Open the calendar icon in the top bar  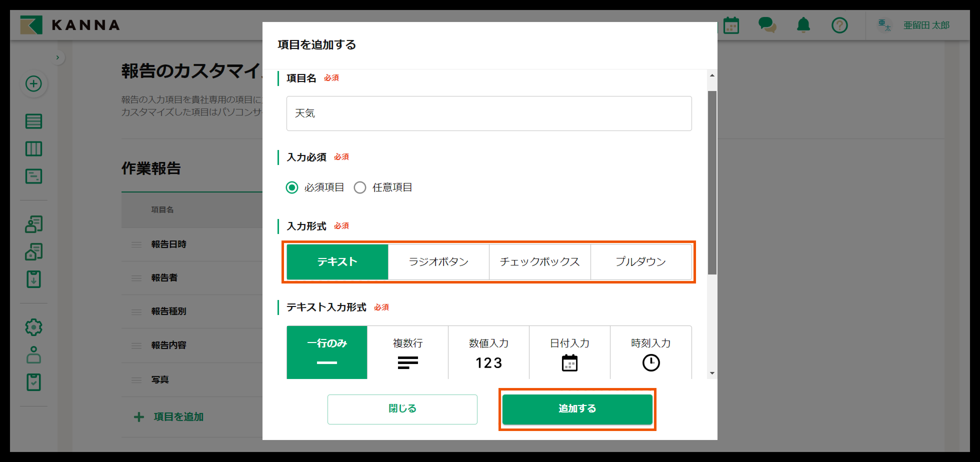(x=731, y=25)
